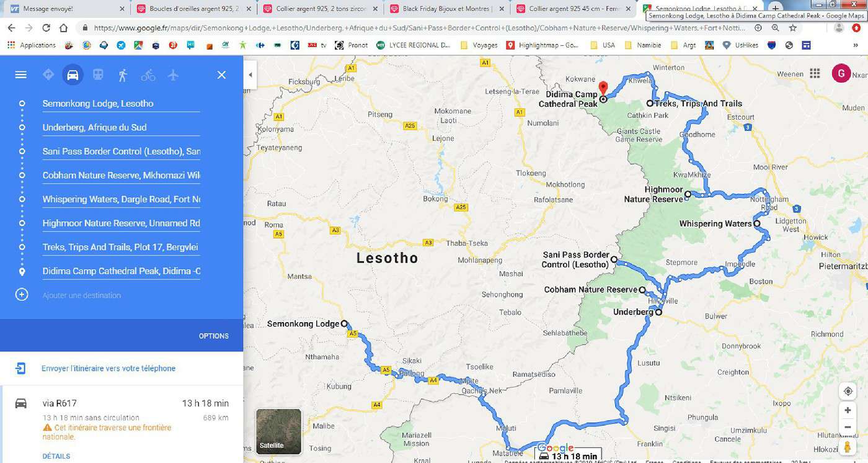Edit the Sani Pass Border Control stop
The height and width of the screenshot is (463, 868).
121,151
